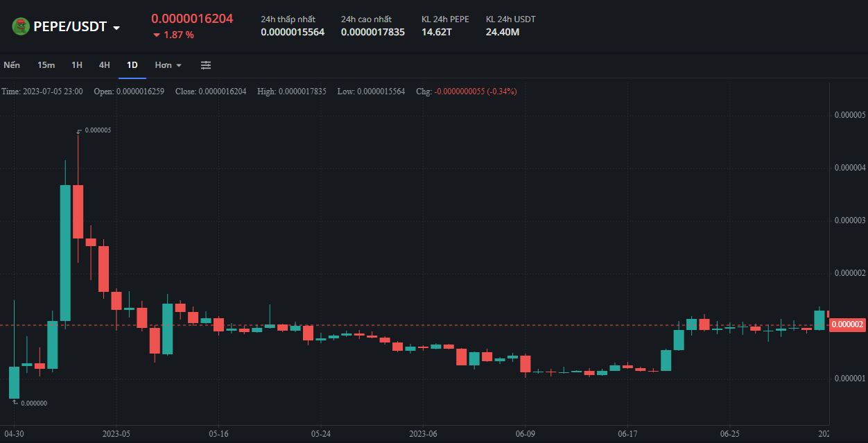Click the 0.000001 price axis label

[x=849, y=379]
